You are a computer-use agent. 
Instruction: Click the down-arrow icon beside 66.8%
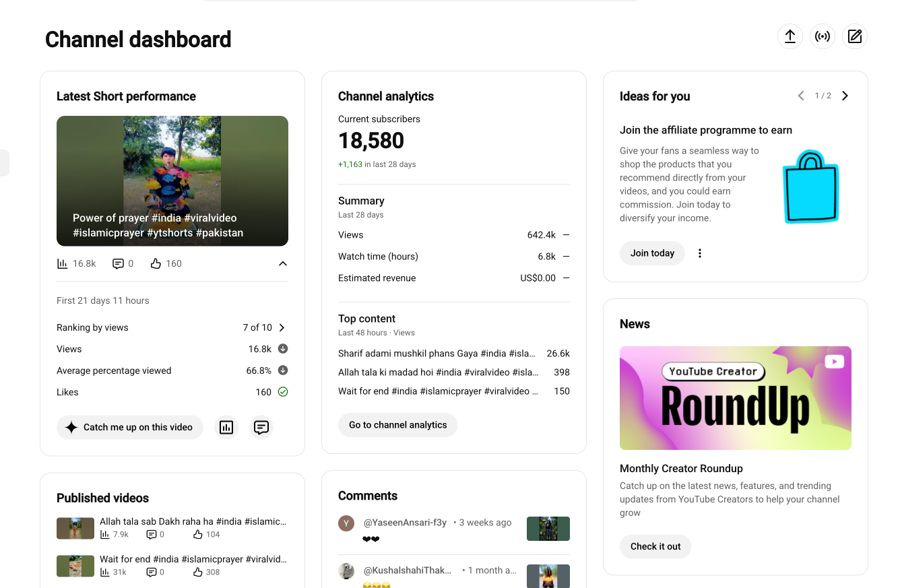(283, 370)
